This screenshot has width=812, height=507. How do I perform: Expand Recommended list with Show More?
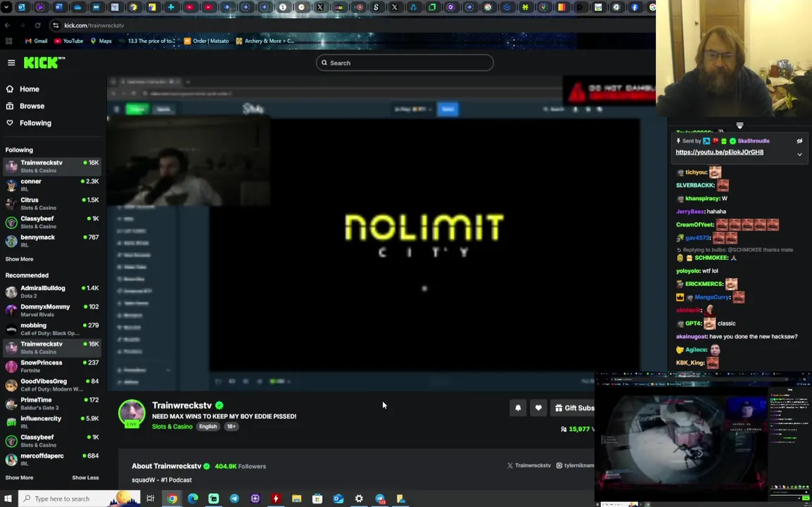point(19,478)
